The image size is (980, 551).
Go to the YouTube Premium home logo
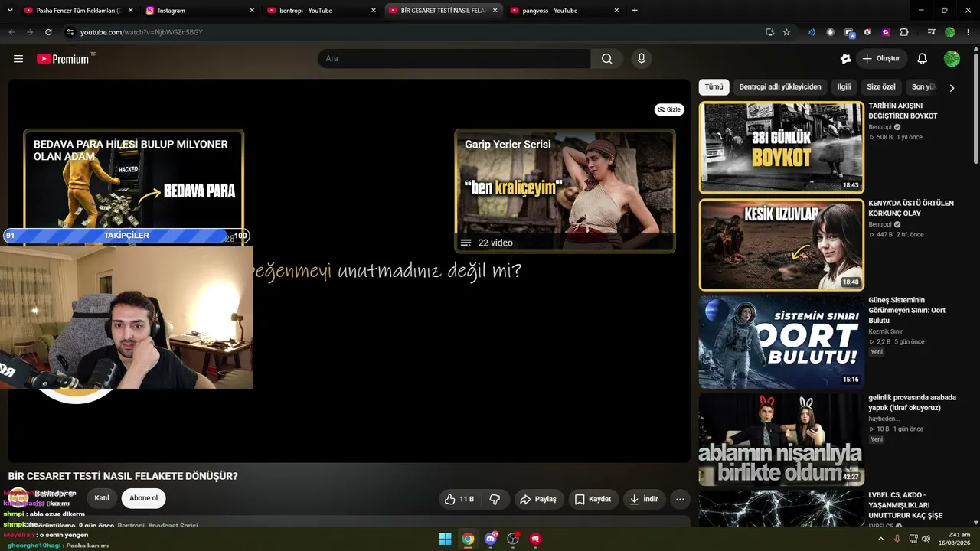(x=63, y=59)
